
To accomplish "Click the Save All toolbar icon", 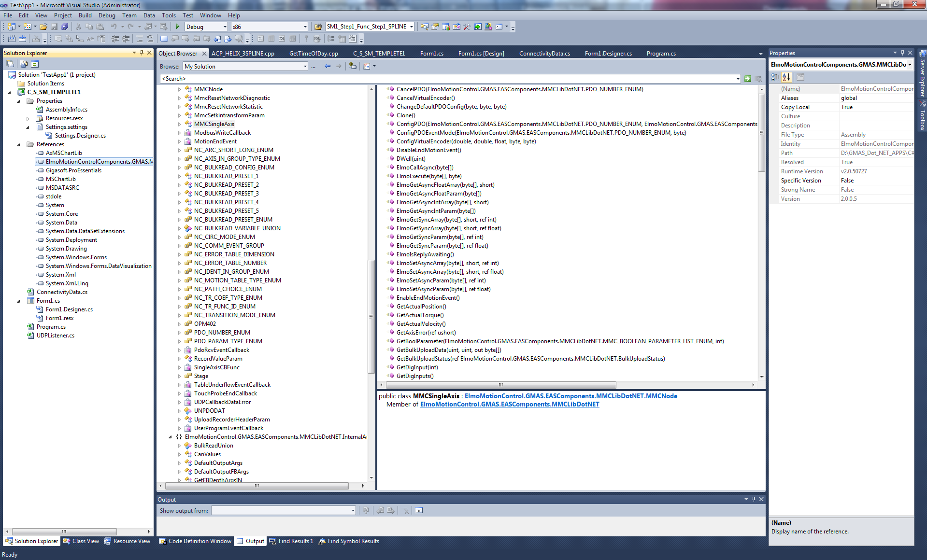I will click(x=66, y=27).
